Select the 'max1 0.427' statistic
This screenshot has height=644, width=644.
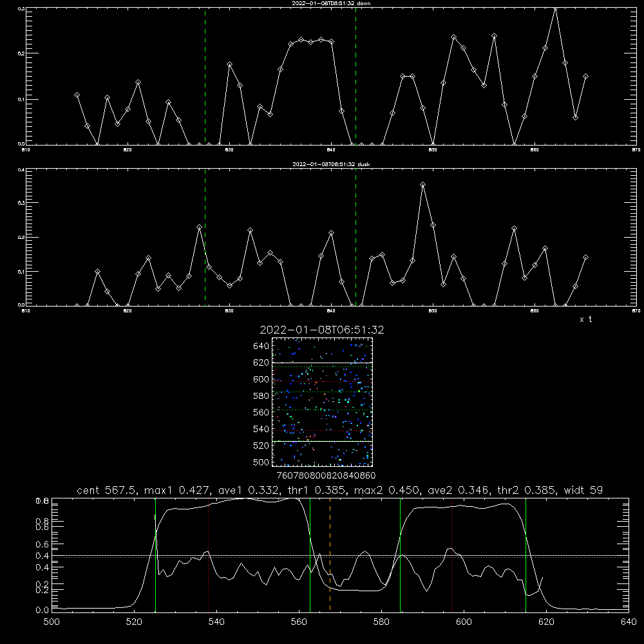178,490
